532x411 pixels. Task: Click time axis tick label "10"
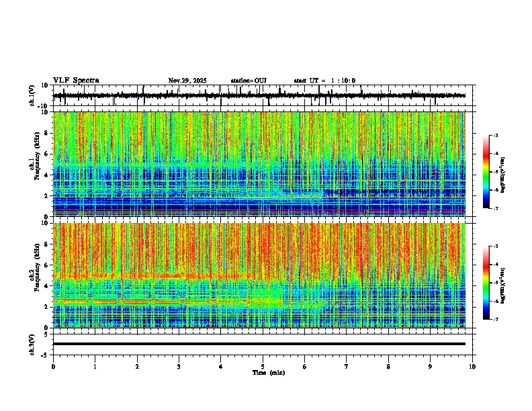pyautogui.click(x=472, y=367)
